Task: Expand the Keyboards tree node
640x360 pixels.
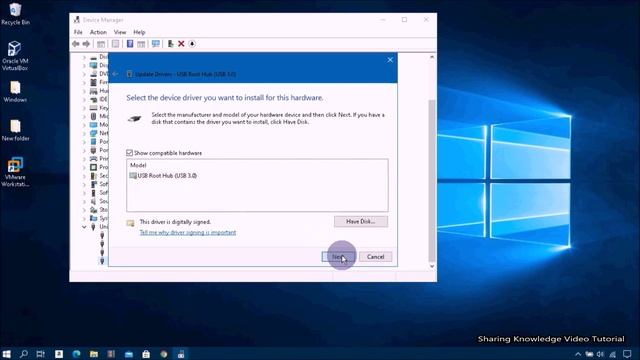Action: point(84,108)
